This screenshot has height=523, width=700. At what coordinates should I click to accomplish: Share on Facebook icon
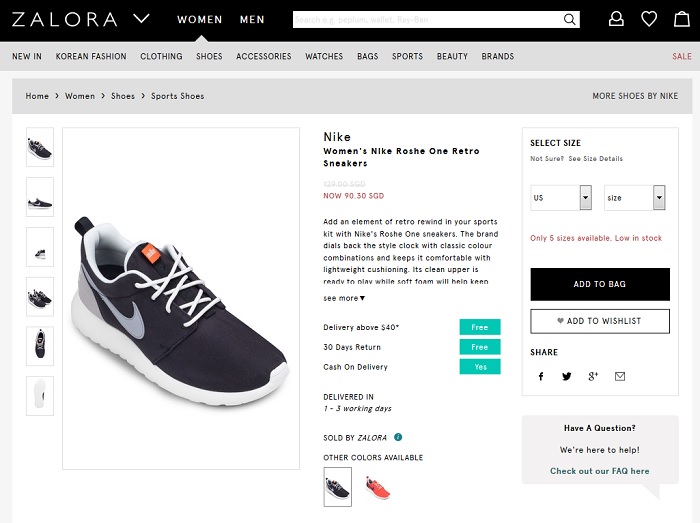pyautogui.click(x=541, y=376)
